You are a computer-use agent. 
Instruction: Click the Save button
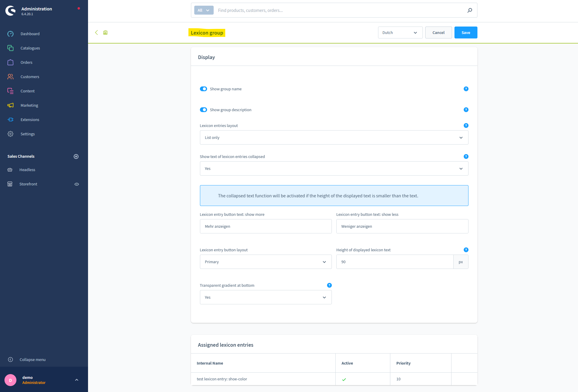point(466,32)
